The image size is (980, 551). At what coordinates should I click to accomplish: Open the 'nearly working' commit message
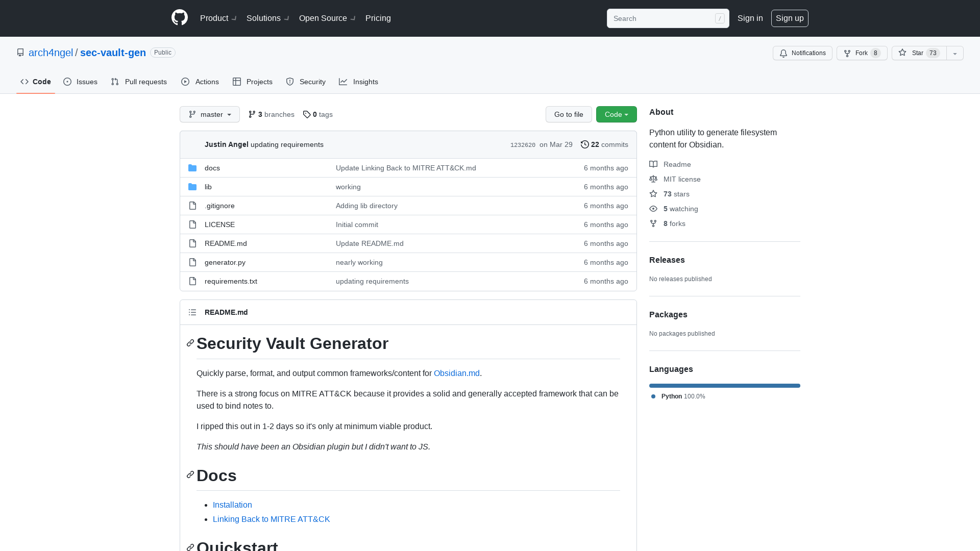tap(359, 262)
